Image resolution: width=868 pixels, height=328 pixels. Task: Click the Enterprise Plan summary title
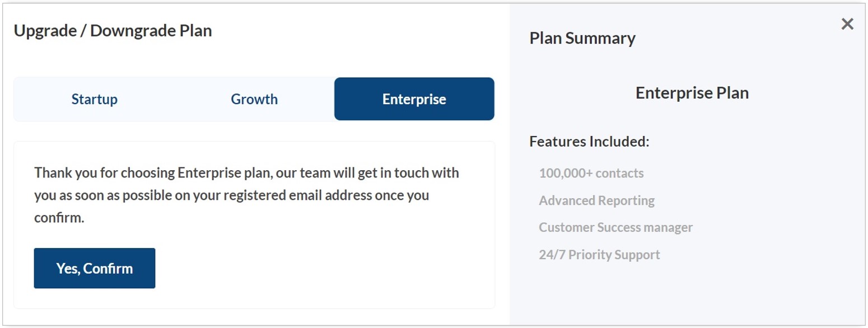point(692,92)
